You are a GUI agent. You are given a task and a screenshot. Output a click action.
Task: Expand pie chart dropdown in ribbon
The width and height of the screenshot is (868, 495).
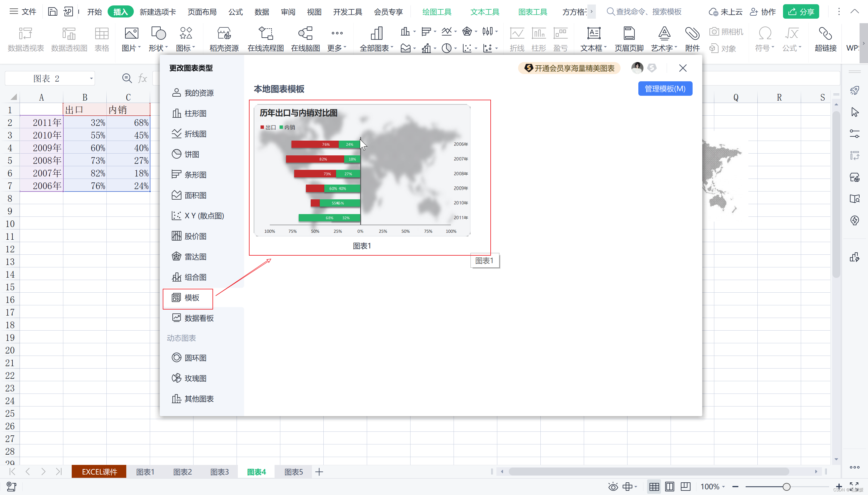(455, 48)
